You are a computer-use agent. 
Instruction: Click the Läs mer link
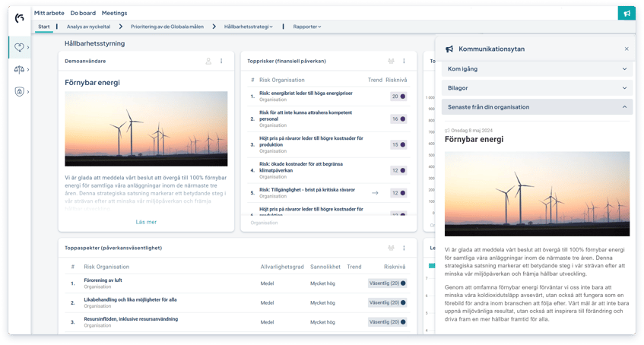click(x=146, y=222)
